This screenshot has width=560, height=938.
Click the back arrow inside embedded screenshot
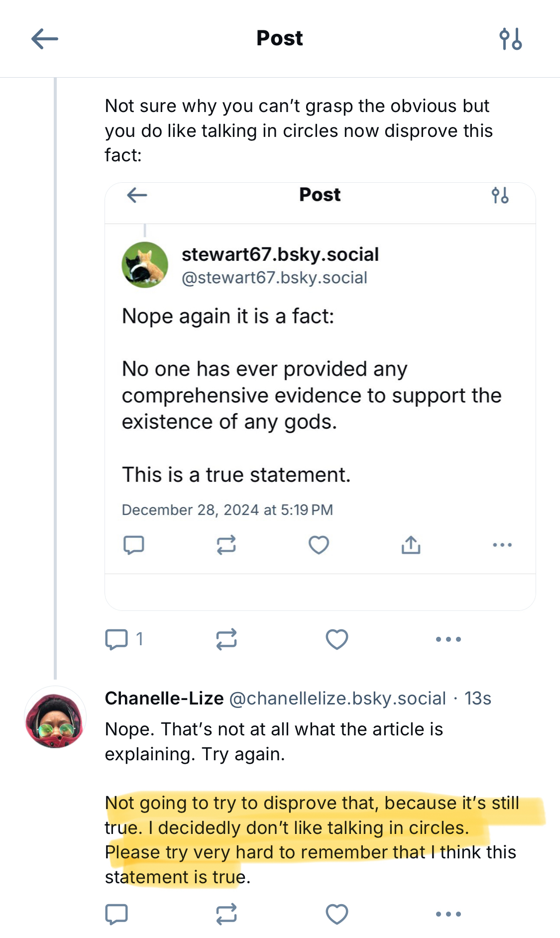pyautogui.click(x=137, y=195)
